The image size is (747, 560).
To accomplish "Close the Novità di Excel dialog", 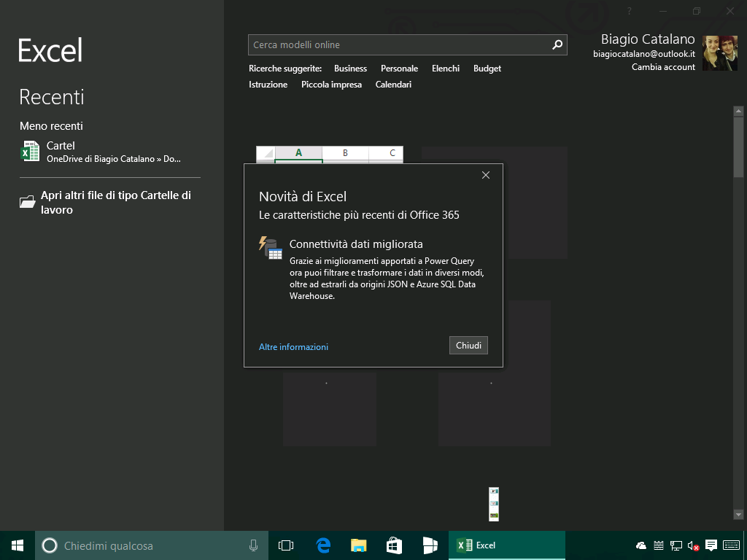I will tap(485, 175).
